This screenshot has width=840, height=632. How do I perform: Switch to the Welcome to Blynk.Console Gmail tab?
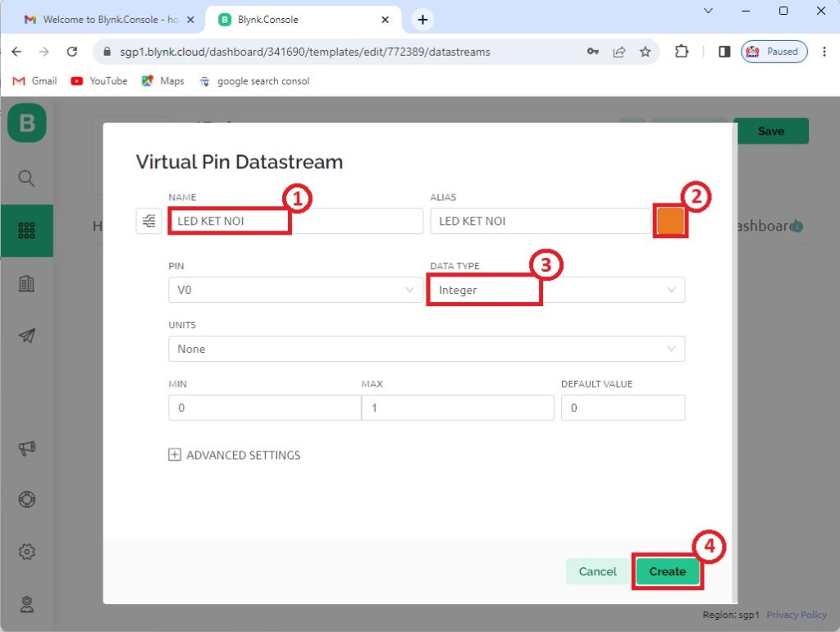[103, 19]
